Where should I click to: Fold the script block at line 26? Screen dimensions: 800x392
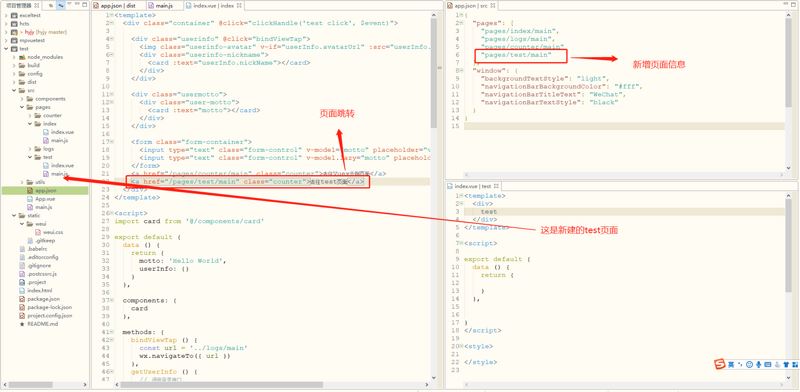tap(111, 213)
